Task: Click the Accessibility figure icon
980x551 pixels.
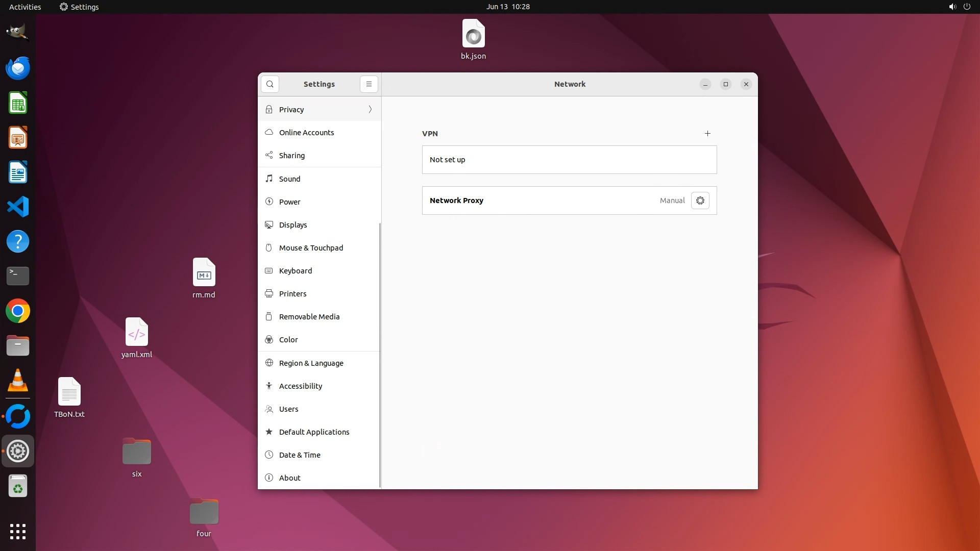Action: point(269,386)
